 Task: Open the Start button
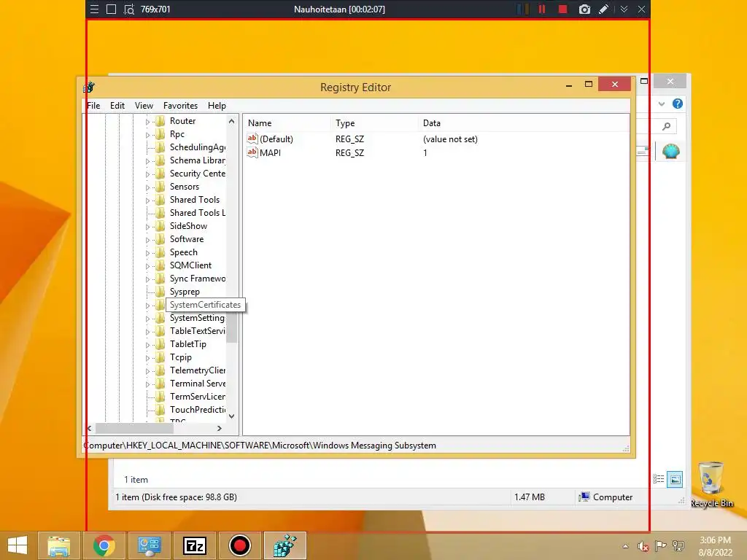pos(18,545)
